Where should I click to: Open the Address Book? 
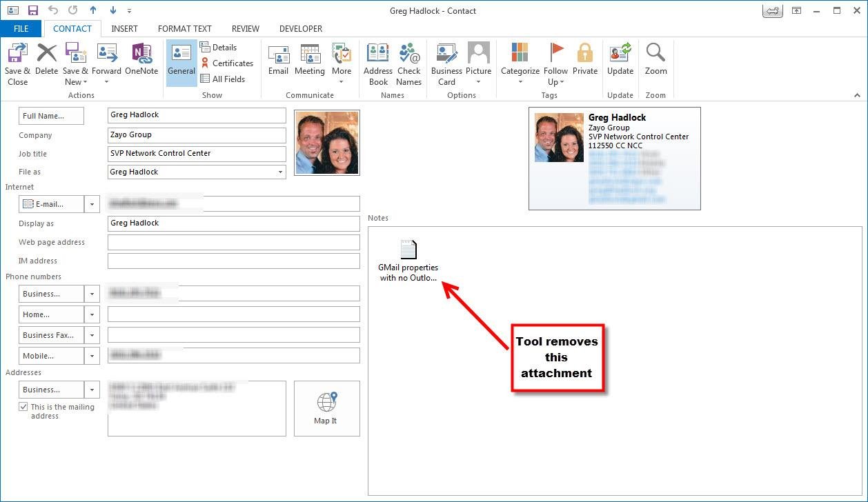pos(378,64)
